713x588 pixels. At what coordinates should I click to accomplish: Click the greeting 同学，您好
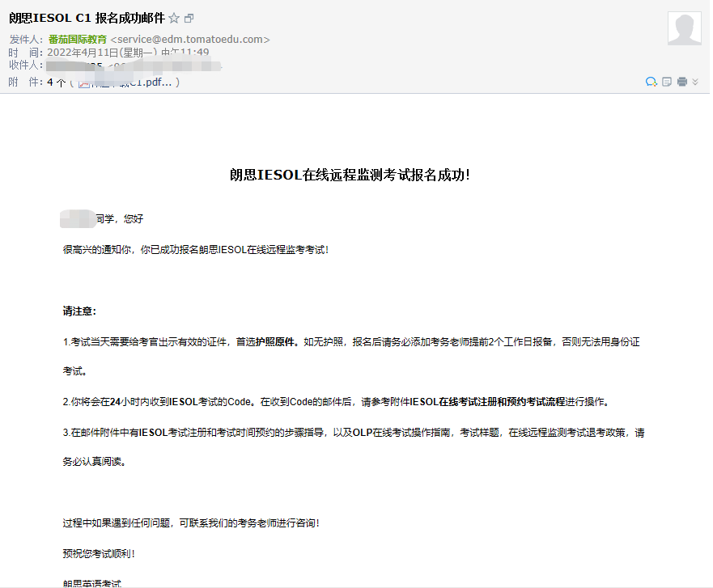click(x=120, y=219)
